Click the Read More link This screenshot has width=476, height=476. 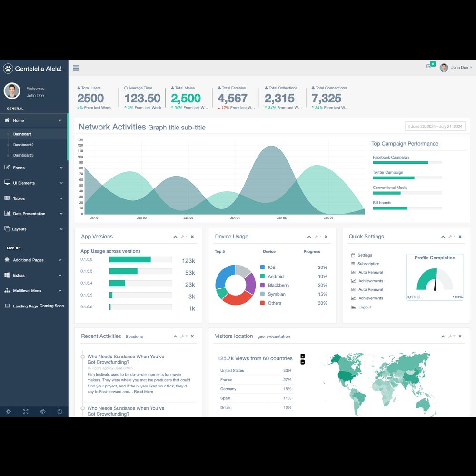click(x=143, y=392)
